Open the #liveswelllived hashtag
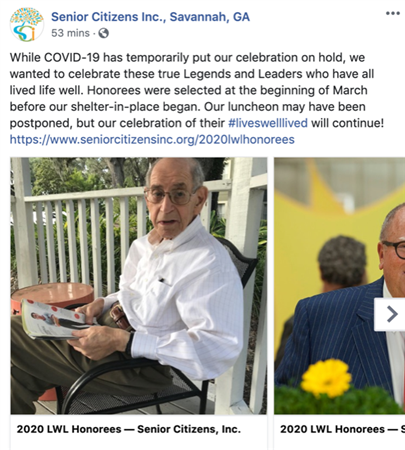Screen dimensions: 405x450 pos(268,123)
